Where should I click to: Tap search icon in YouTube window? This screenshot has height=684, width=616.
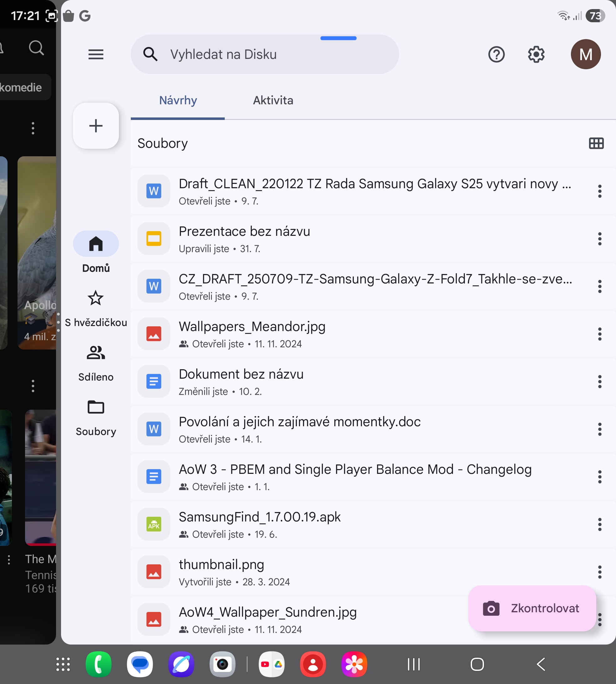click(x=36, y=48)
